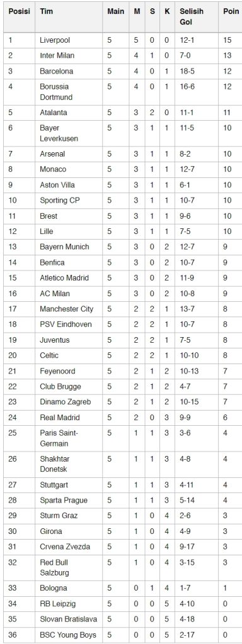Image resolution: width=242 pixels, height=644 pixels.
Task: Click on Manchester City team name
Action: point(67,309)
